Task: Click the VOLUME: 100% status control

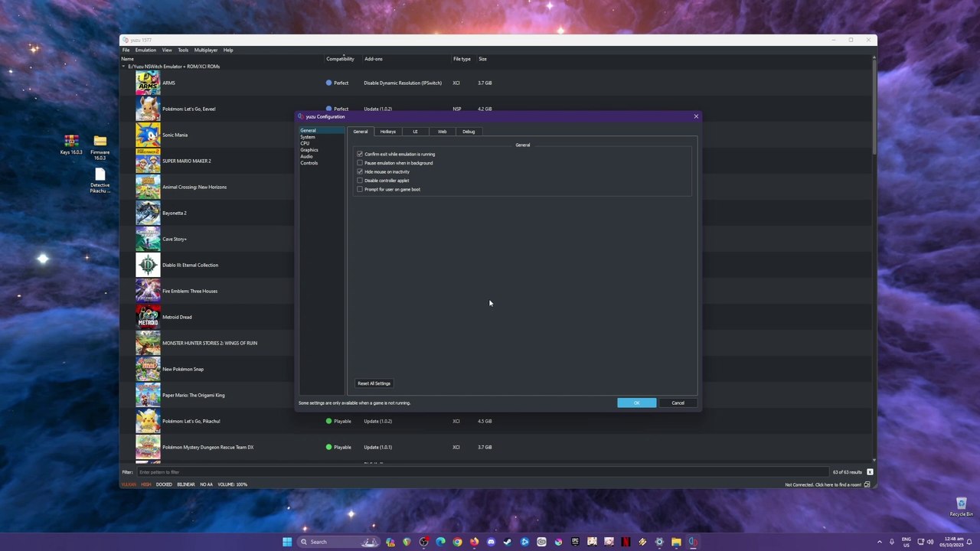Action: 232,484
